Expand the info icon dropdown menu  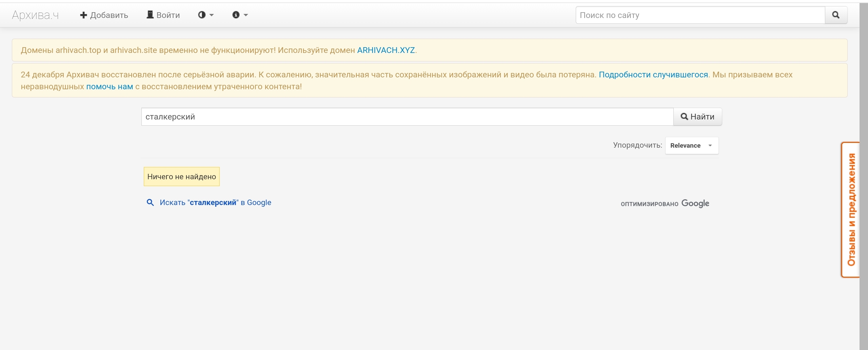(240, 15)
